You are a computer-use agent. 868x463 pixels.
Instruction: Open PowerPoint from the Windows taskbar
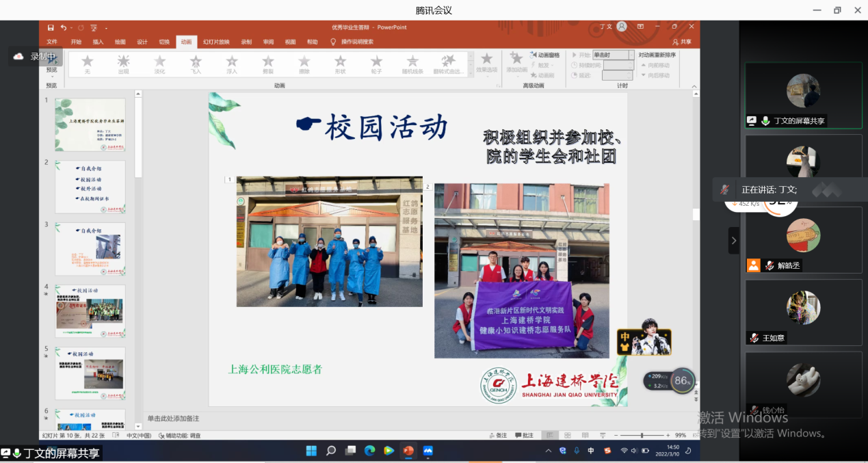(408, 451)
